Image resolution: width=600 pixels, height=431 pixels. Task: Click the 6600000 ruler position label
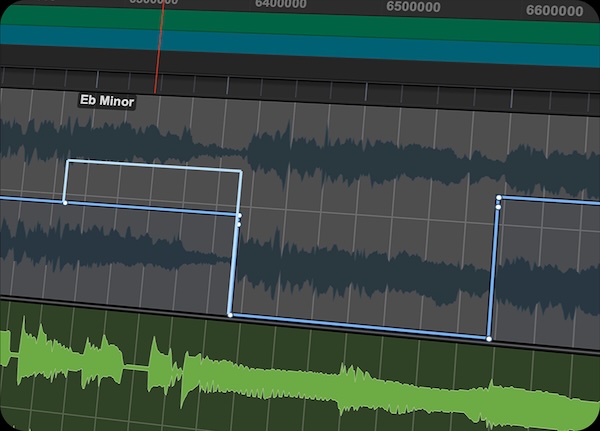553,11
